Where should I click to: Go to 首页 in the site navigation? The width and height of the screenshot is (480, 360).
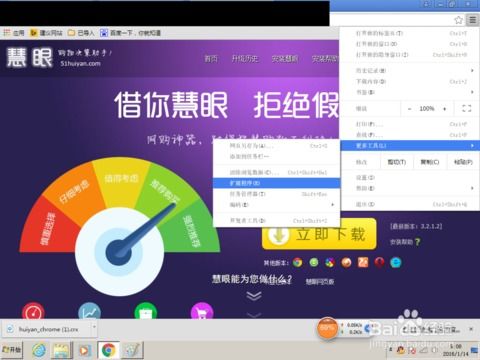pos(211,59)
